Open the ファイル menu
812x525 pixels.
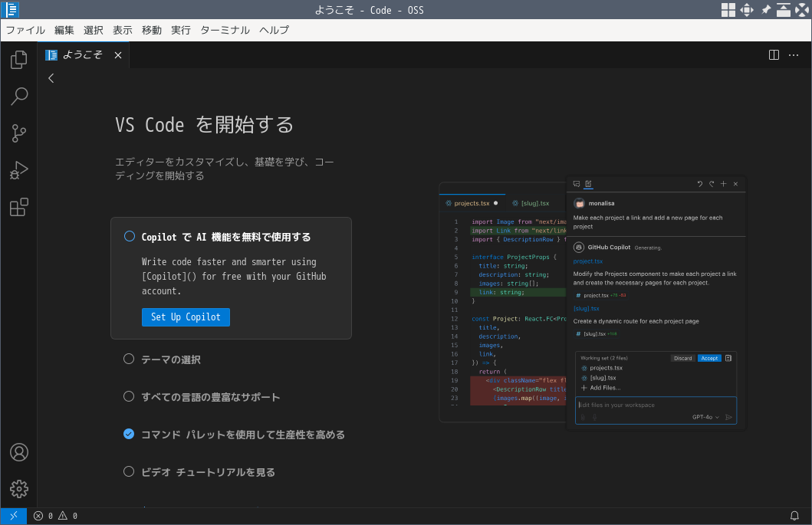point(25,31)
